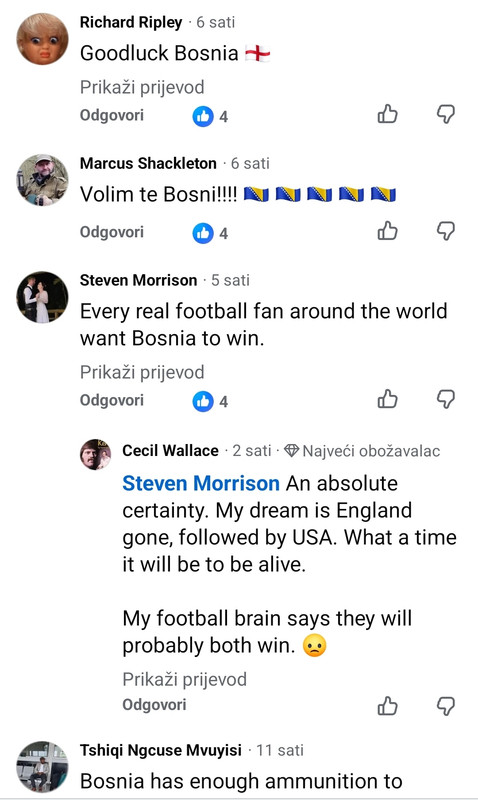Show translation of Cecil Wallace's reply
478x800 pixels.
[x=184, y=680]
